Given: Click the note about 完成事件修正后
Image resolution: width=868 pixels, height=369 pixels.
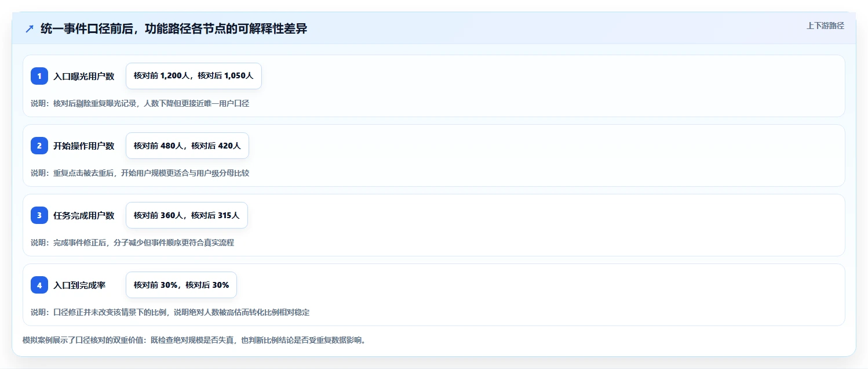Looking at the screenshot, I should 132,243.
